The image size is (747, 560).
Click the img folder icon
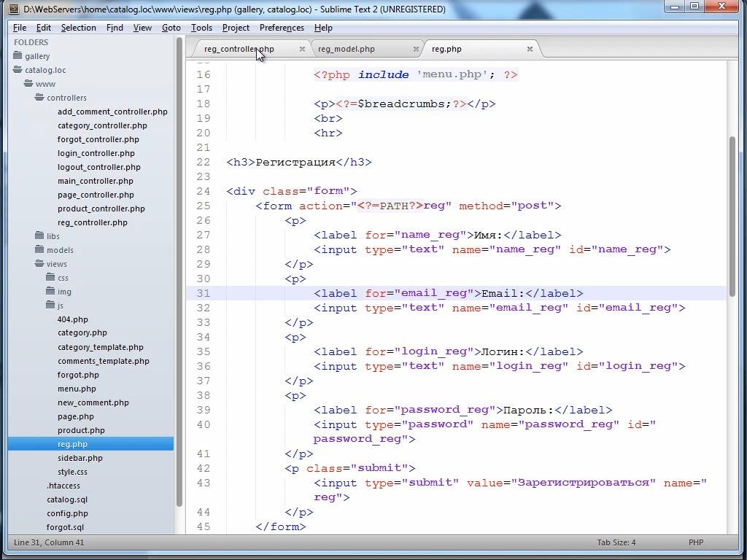tap(50, 291)
